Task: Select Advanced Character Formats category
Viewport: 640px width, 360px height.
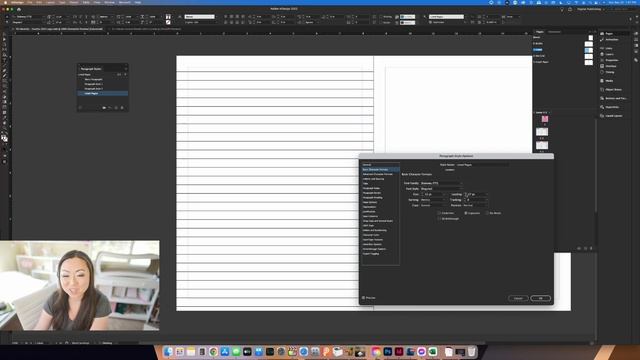Action: coord(378,174)
